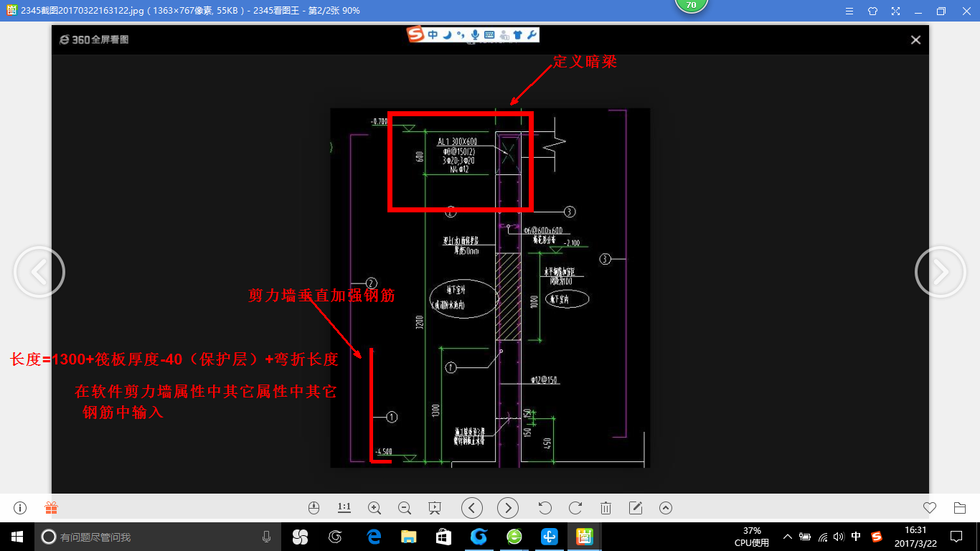Click green 70 score badge
The height and width of the screenshot is (551, 980).
[692, 5]
